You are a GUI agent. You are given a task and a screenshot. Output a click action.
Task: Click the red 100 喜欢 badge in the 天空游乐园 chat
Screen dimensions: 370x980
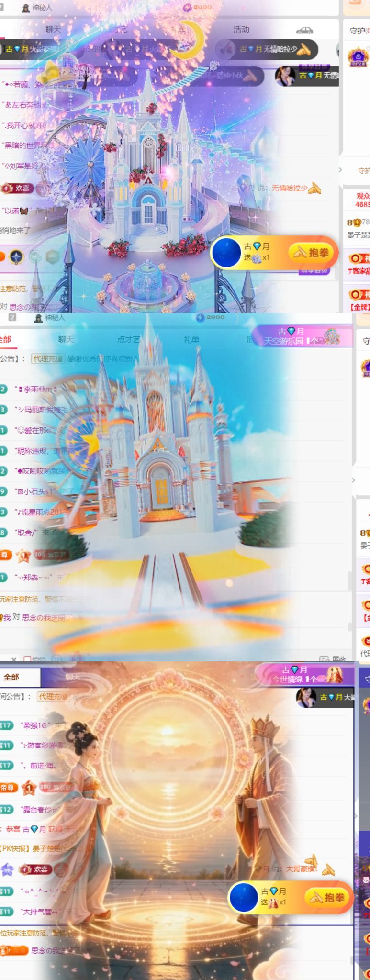tap(50, 555)
